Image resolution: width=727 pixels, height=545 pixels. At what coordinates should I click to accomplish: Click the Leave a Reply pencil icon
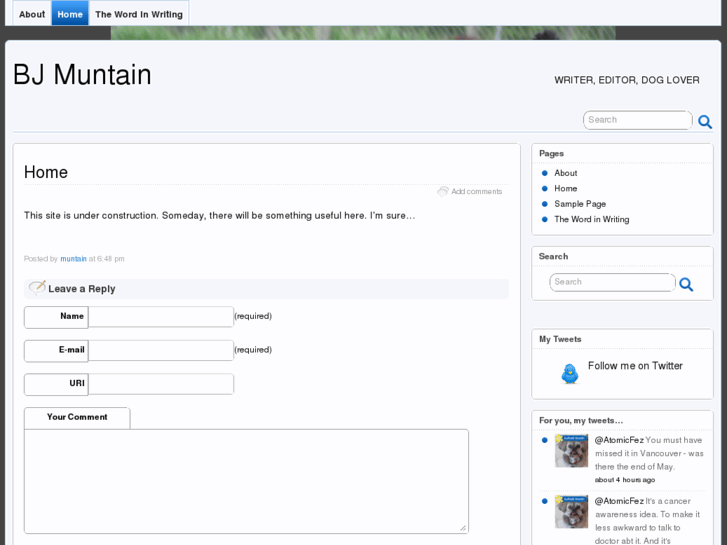click(x=37, y=288)
